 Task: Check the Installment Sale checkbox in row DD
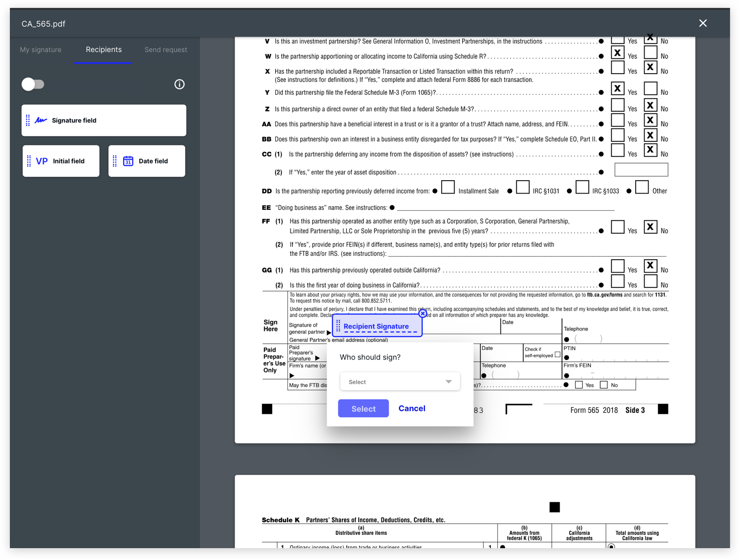pyautogui.click(x=448, y=188)
